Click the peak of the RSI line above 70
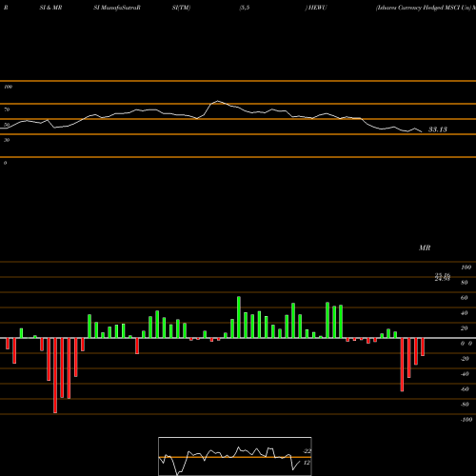476x476 pixels. point(218,101)
